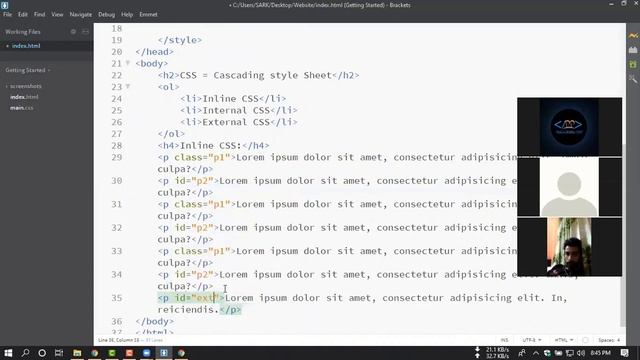The height and width of the screenshot is (360, 640).
Task: Open Task View from taskbar
Action: (59, 353)
